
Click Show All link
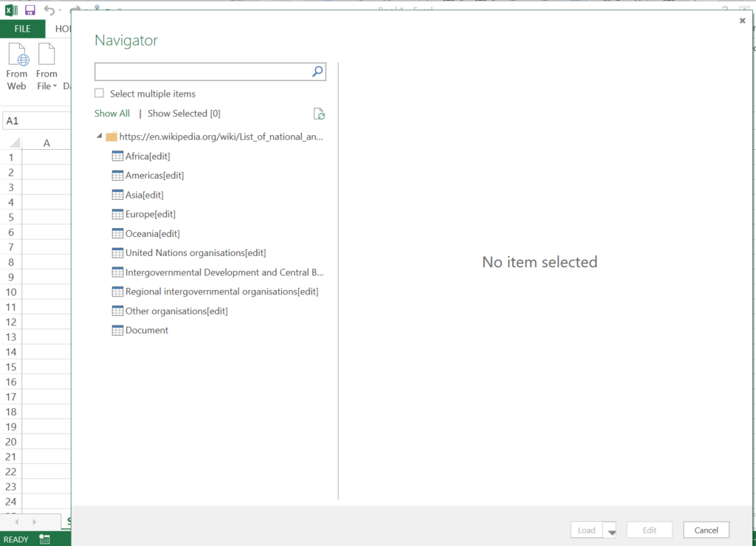point(112,114)
